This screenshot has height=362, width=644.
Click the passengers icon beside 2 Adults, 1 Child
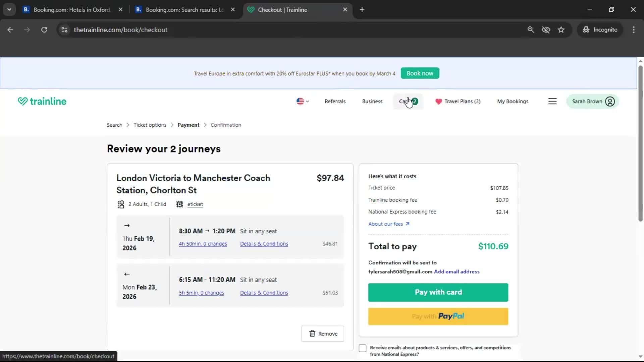pyautogui.click(x=120, y=204)
